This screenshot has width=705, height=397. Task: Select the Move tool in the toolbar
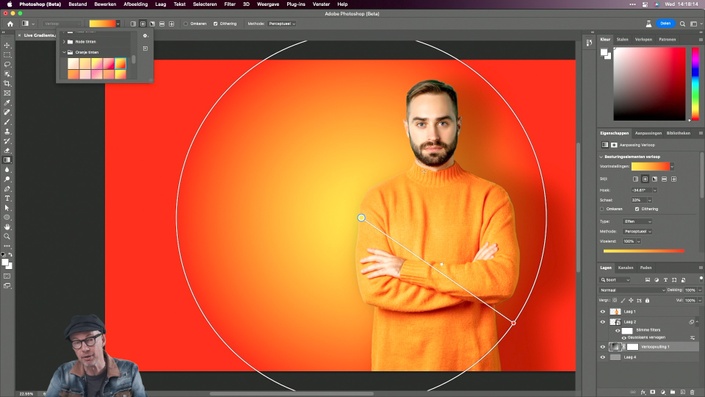pyautogui.click(x=7, y=45)
